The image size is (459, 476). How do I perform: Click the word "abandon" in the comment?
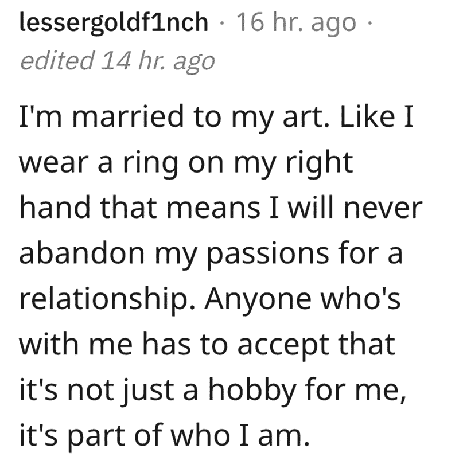pyautogui.click(x=81, y=253)
